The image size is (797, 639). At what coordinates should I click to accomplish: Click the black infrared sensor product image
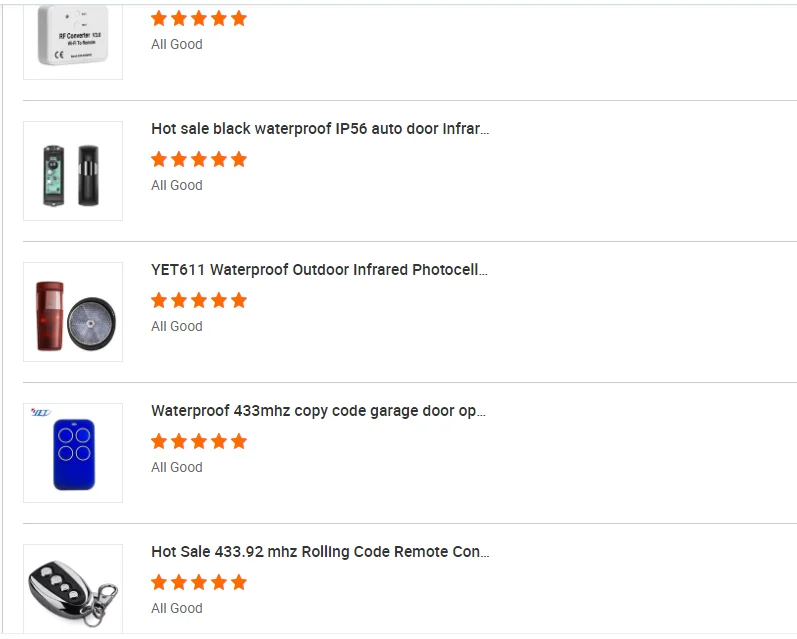coord(73,171)
